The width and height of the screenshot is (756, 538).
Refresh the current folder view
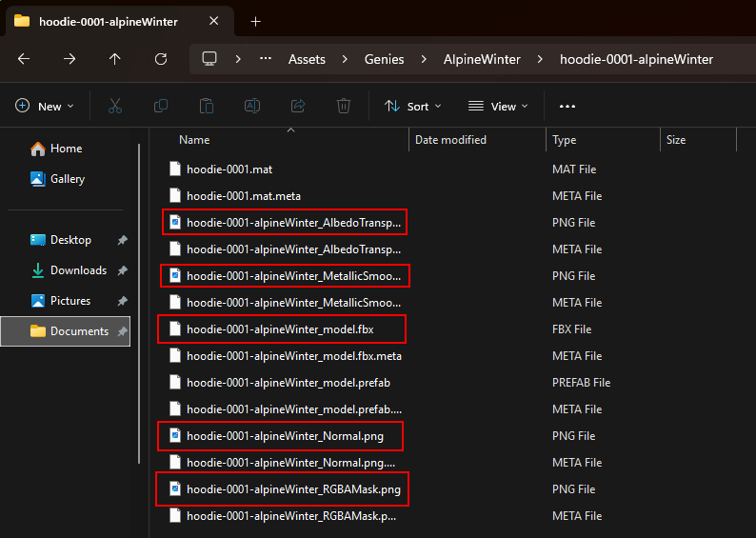[161, 59]
